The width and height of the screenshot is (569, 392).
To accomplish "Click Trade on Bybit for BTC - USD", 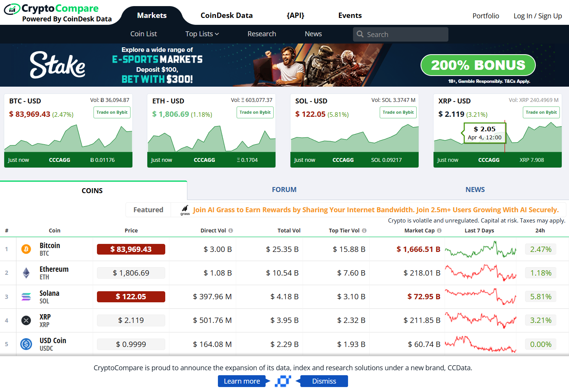I will [x=112, y=113].
